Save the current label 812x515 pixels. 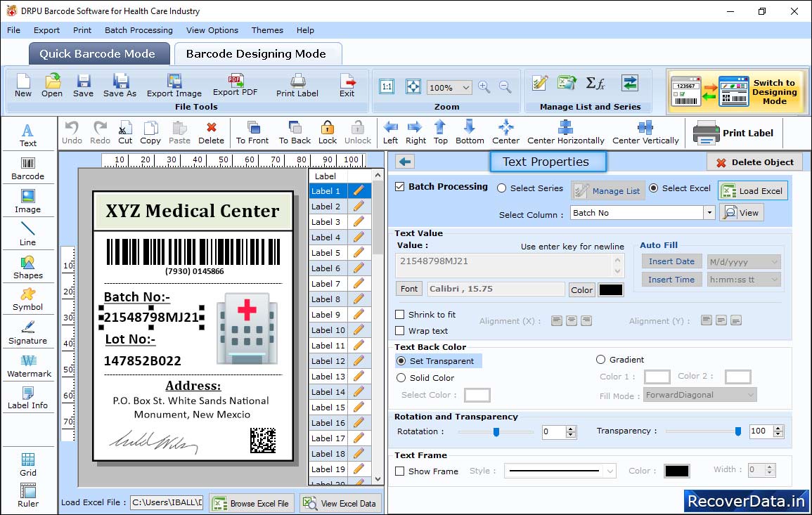pyautogui.click(x=84, y=86)
